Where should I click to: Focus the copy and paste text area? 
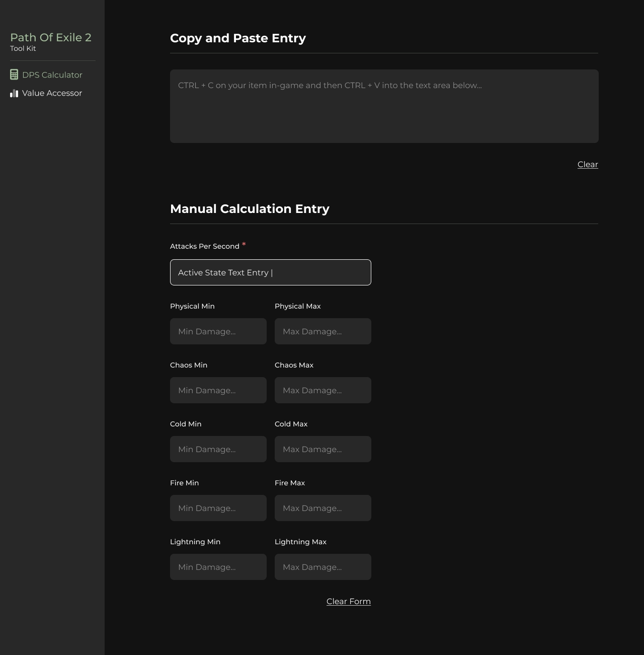point(384,106)
